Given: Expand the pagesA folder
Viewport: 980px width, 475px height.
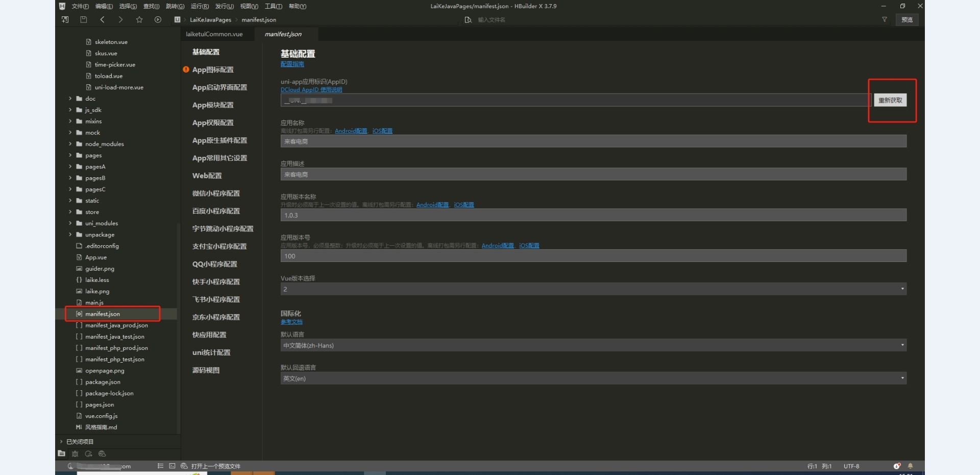Looking at the screenshot, I should (x=70, y=167).
